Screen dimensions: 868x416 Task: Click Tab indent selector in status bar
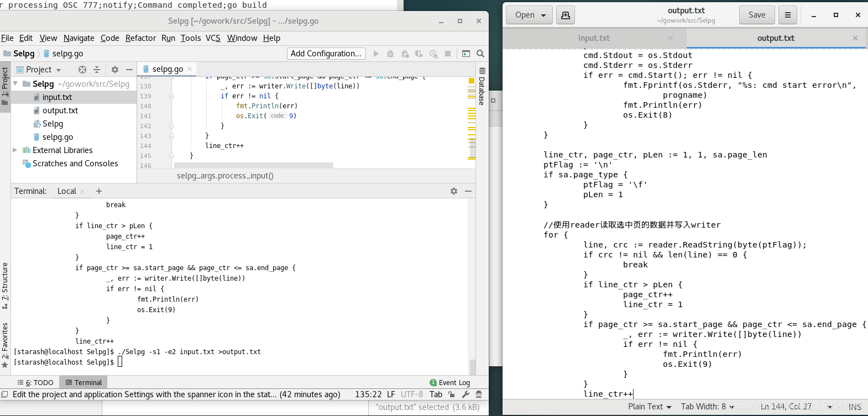tap(436, 394)
